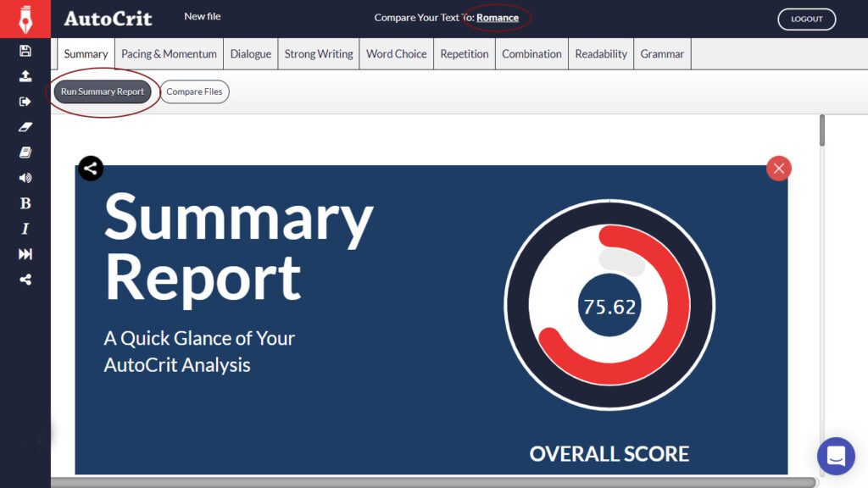Open the book icon in sidebar
Screen dimensions: 868x488
click(25, 152)
